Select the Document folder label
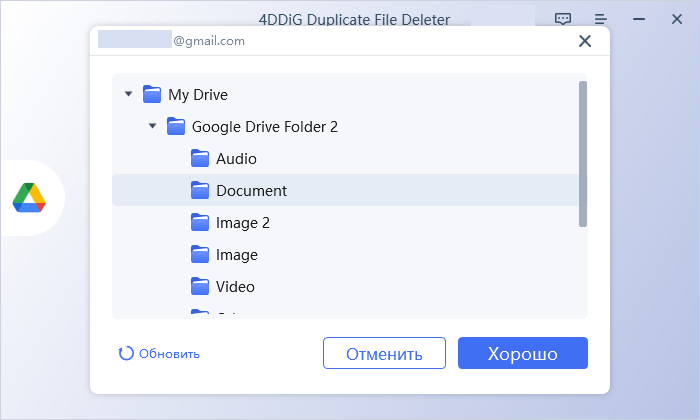The width and height of the screenshot is (700, 420). tap(251, 191)
